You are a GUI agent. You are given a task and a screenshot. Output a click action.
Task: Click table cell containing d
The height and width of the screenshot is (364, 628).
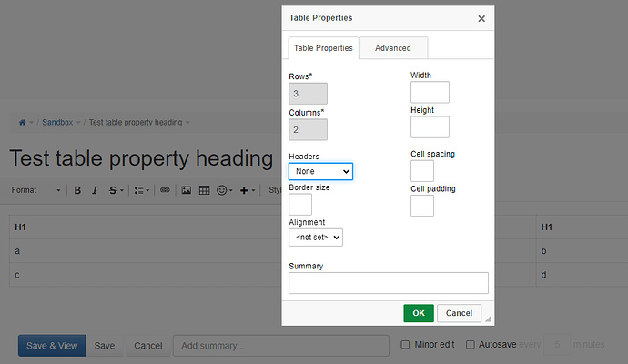pyautogui.click(x=582, y=275)
